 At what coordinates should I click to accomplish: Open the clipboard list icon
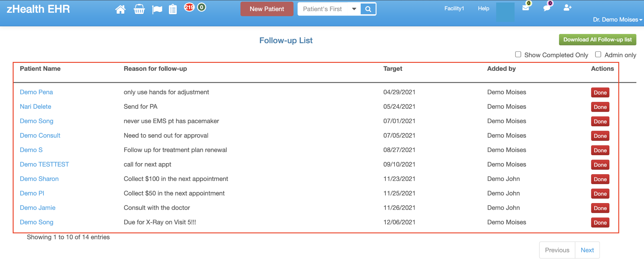173,10
